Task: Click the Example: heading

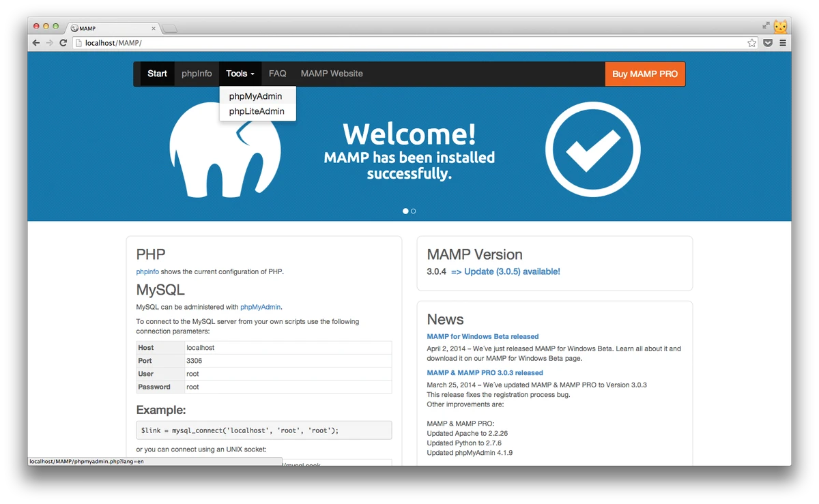Action: tap(161, 410)
